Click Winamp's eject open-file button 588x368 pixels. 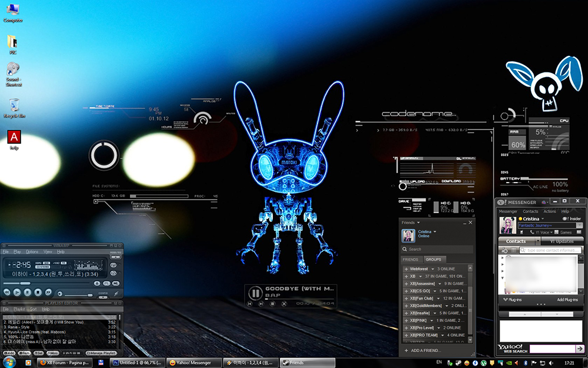tap(97, 283)
